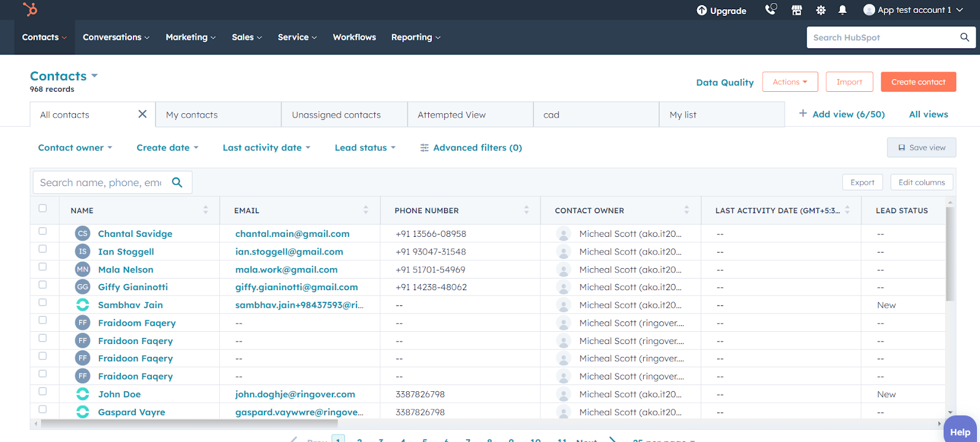Open the Service navigation menu
Viewport: 980px width, 442px height.
pos(297,37)
